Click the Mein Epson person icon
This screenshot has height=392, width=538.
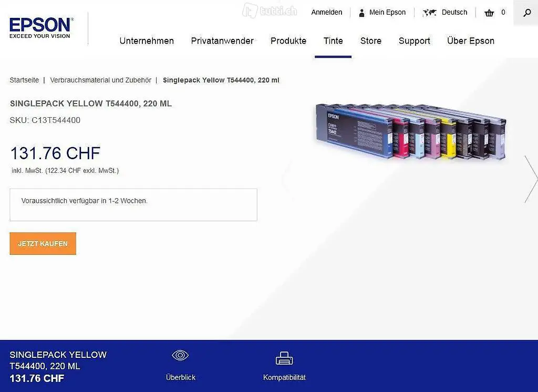[x=361, y=13]
